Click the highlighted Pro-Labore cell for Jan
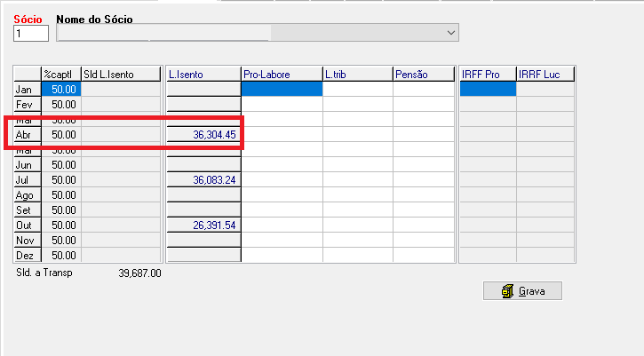 coord(282,89)
